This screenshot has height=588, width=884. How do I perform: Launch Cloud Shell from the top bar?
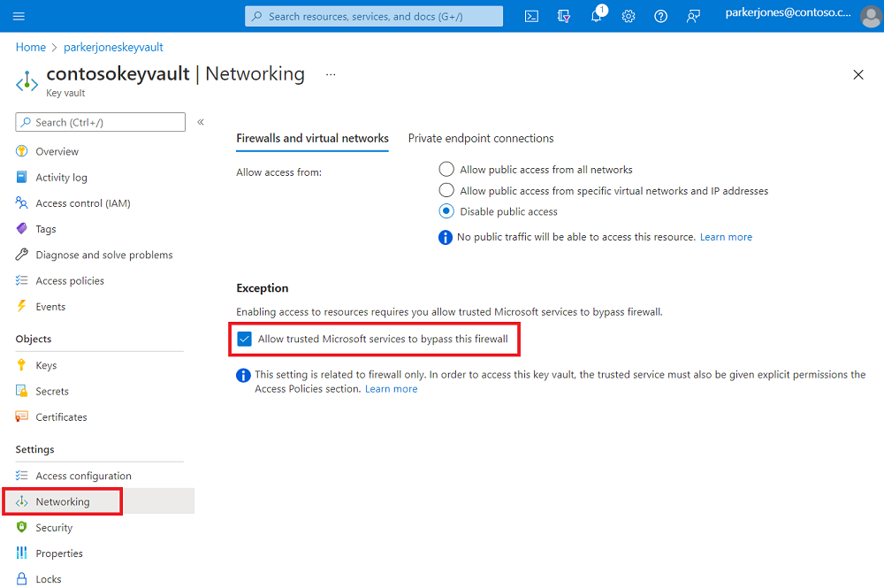[x=531, y=16]
